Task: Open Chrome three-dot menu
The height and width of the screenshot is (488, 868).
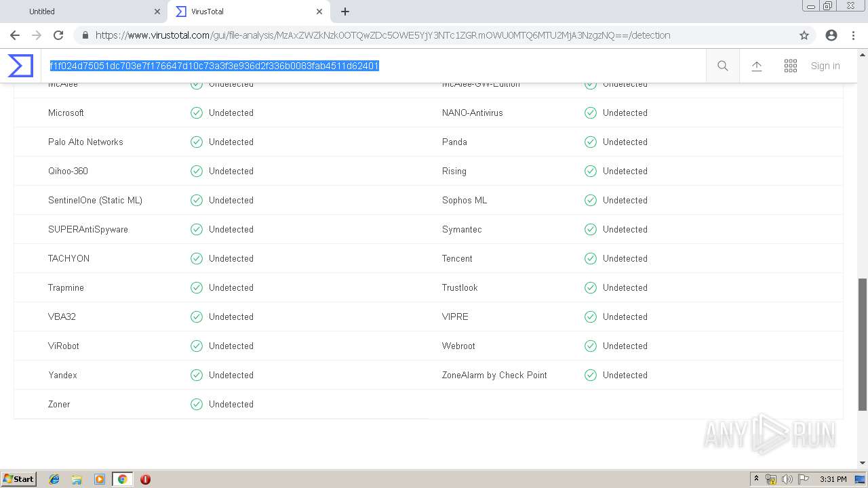Action: tap(853, 35)
